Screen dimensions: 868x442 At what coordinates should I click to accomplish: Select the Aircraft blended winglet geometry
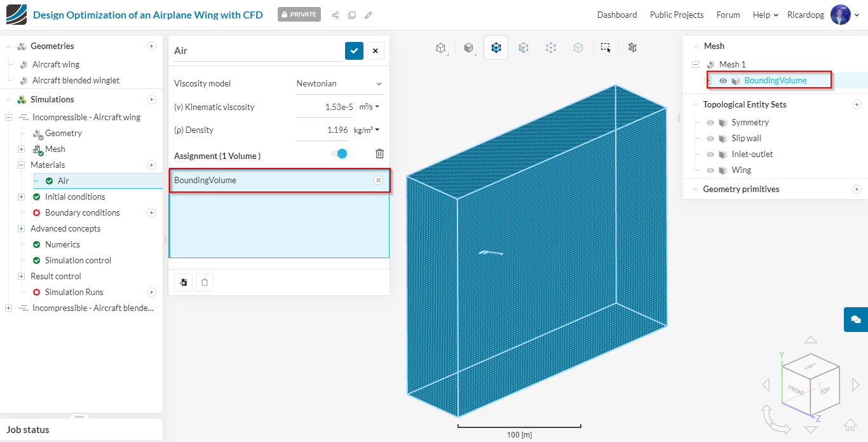(x=76, y=80)
